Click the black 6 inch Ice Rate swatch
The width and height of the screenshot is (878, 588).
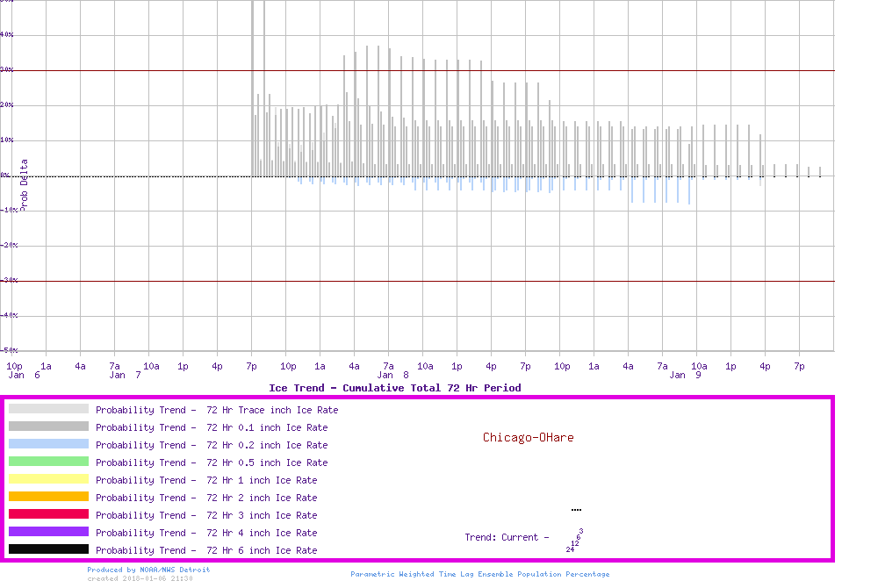pos(48,549)
